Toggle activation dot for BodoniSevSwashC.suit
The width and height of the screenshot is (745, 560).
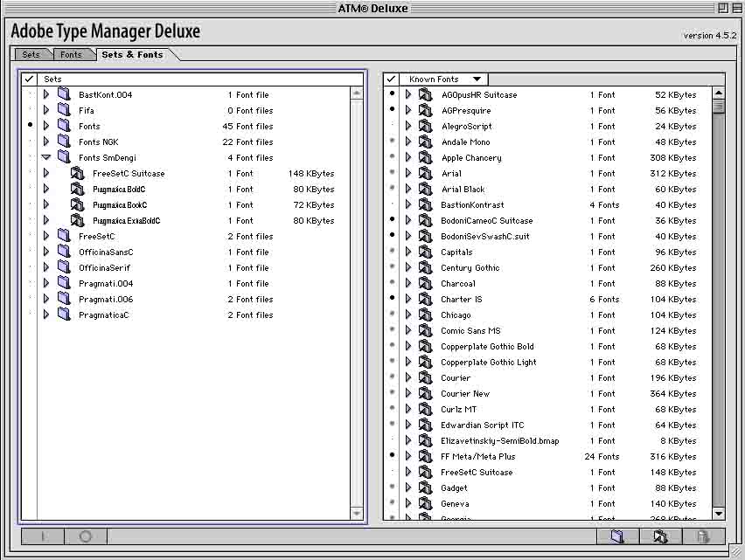click(x=392, y=235)
